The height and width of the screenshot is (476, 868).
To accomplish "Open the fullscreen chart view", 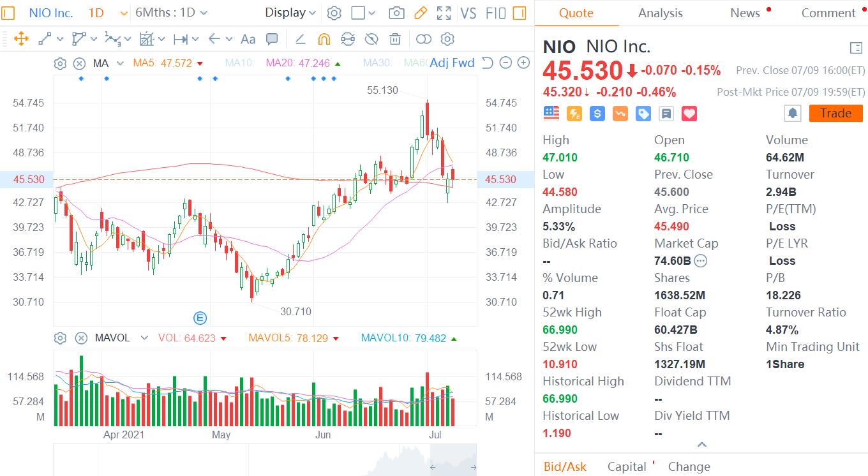I will coord(443,13).
